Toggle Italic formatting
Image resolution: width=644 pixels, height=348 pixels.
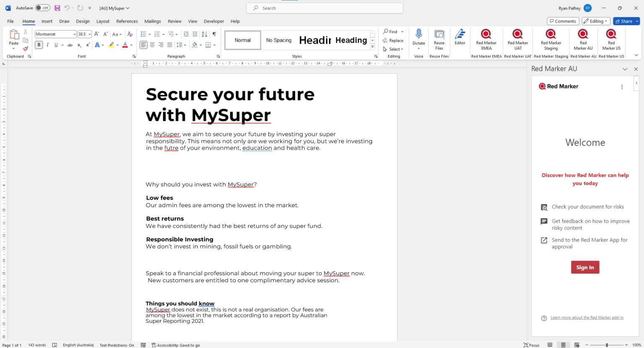[47, 45]
